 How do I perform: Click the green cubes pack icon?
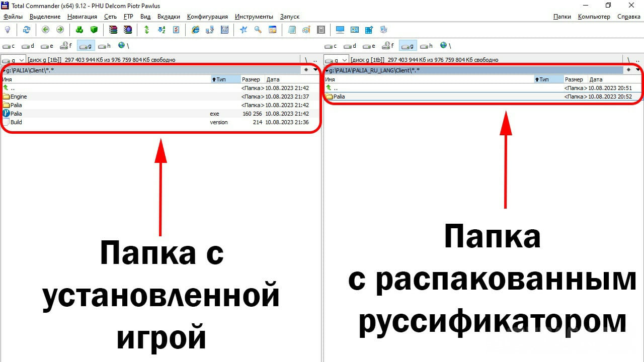[79, 30]
